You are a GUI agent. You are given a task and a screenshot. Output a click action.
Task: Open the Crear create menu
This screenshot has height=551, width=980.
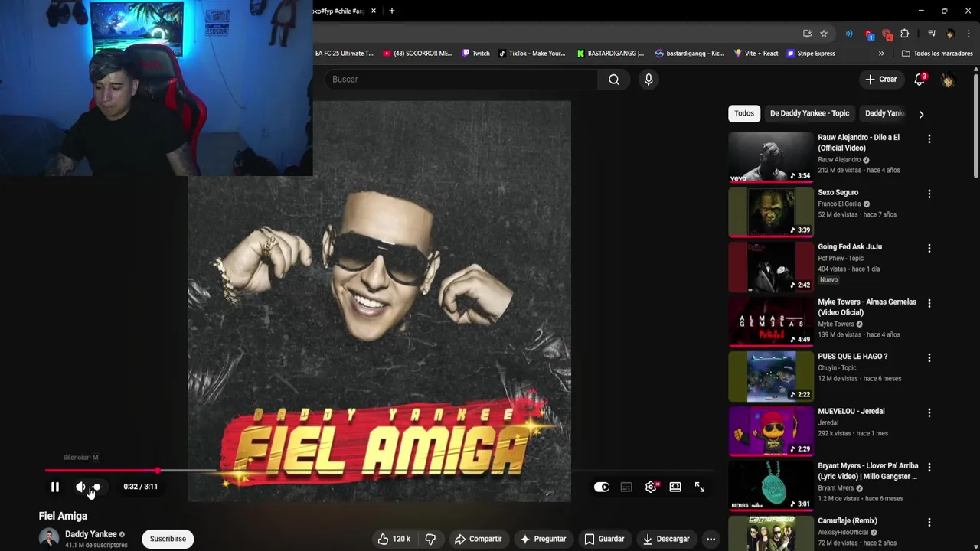[x=880, y=80]
